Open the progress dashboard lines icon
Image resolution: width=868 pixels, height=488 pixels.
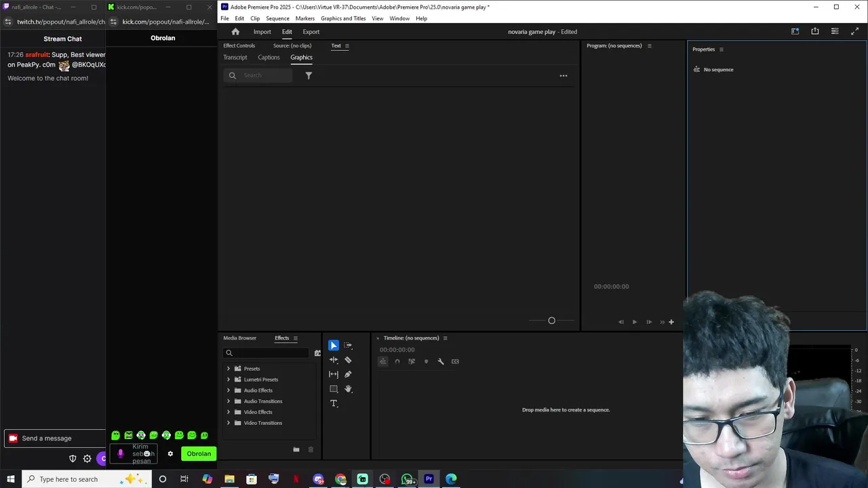(x=835, y=31)
